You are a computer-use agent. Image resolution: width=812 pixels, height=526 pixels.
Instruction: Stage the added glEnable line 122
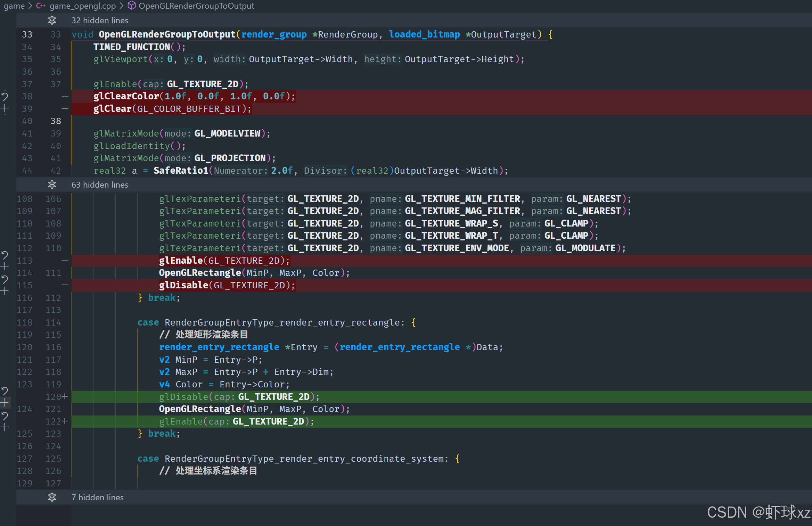click(x=5, y=427)
